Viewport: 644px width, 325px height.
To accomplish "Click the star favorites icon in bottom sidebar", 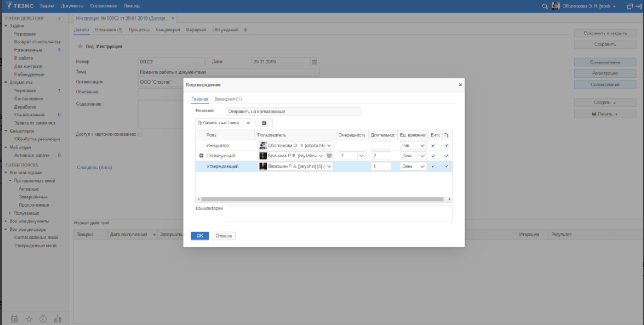I will 29,319.
